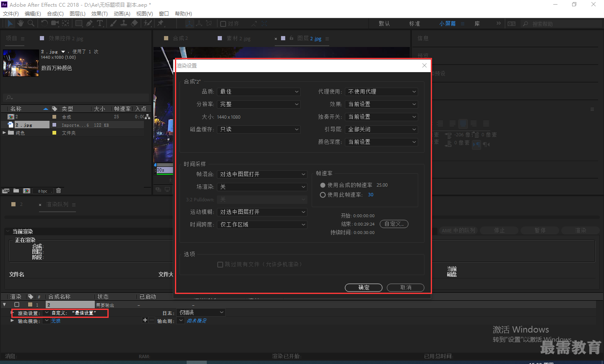This screenshot has height=364, width=604.
Task: Delete selected project item with trash icon
Action: click(59, 191)
